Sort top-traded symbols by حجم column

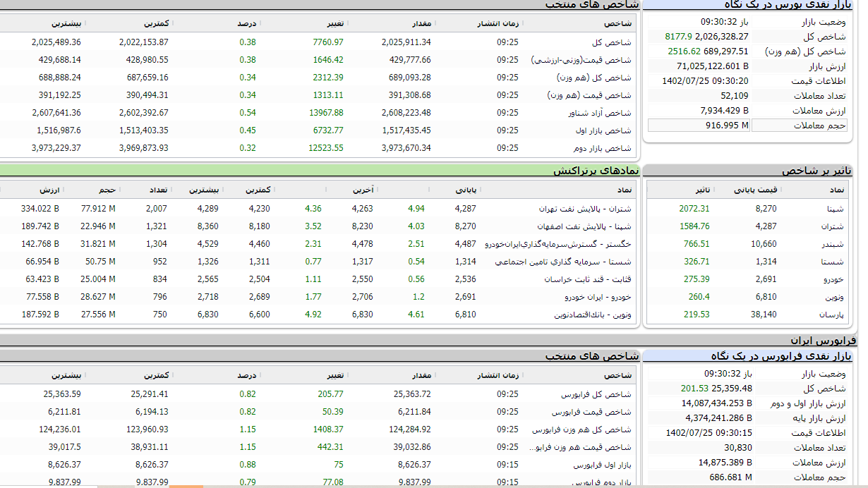pyautogui.click(x=107, y=190)
